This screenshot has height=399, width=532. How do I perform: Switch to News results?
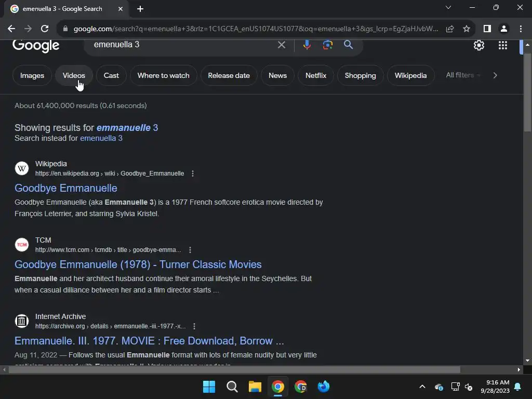click(277, 75)
